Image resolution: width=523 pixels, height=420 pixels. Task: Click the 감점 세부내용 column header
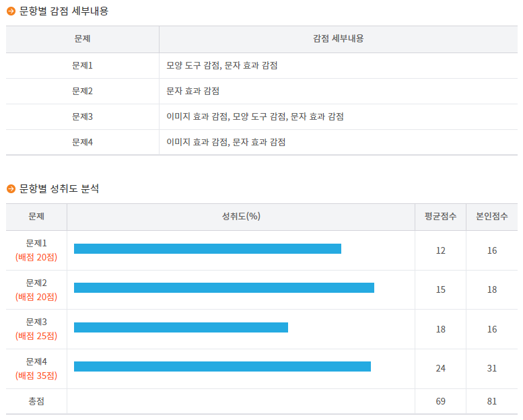338,38
